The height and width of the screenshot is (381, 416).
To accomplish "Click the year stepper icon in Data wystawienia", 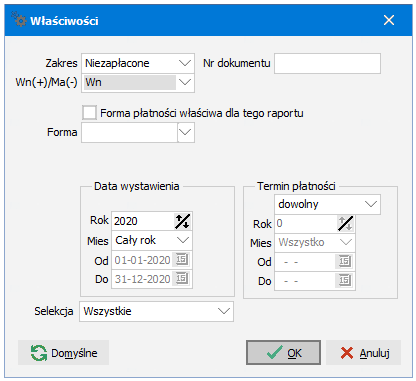I will click(x=182, y=221).
